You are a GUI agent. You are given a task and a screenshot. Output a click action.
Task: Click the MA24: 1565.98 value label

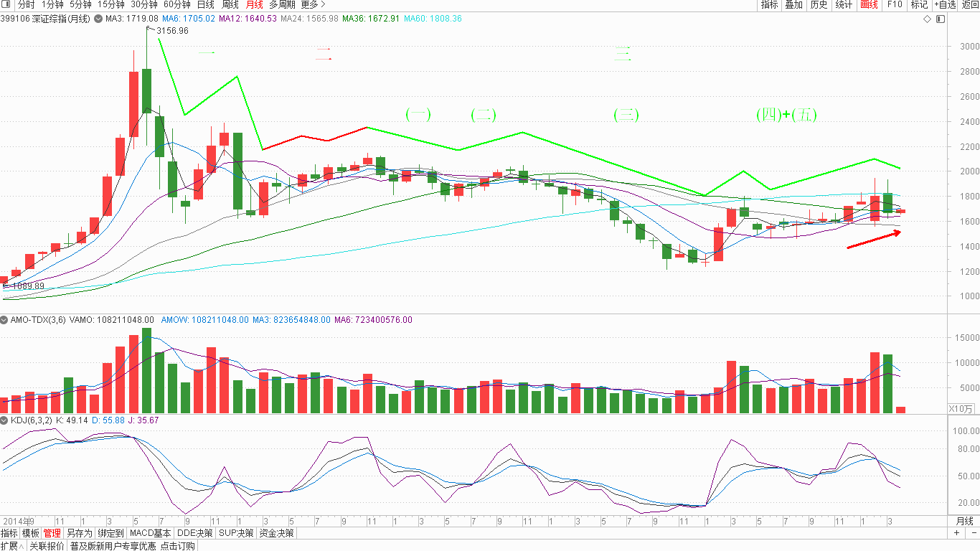pos(309,19)
